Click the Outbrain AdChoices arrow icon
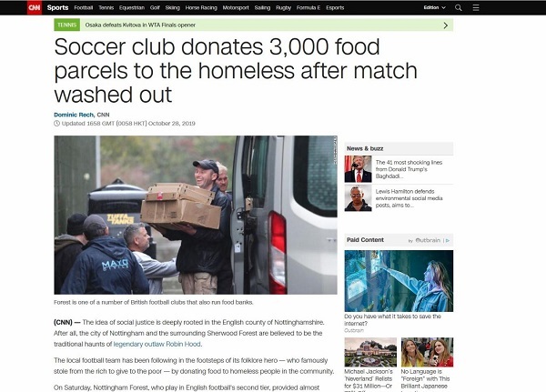This screenshot has width=546, height=392. click(448, 240)
